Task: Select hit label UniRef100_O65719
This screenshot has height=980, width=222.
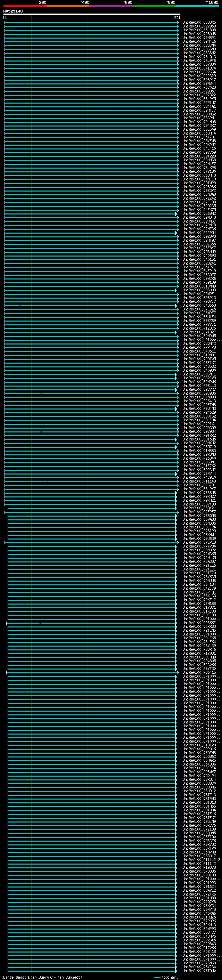Action: 199,447
